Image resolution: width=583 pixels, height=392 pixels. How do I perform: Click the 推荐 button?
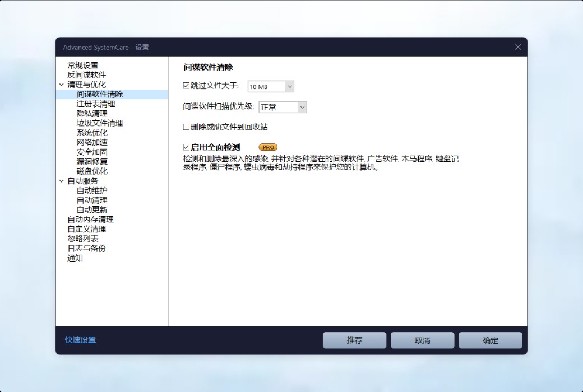(355, 340)
